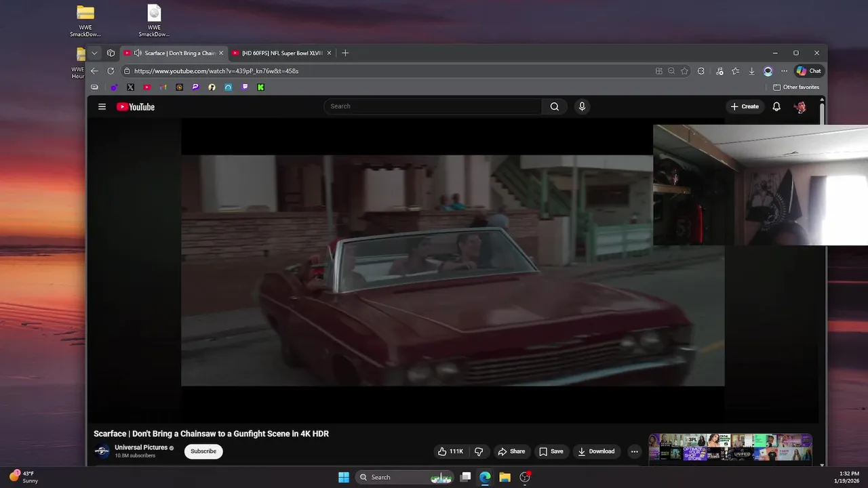Open YouTube notifications bell

point(776,106)
